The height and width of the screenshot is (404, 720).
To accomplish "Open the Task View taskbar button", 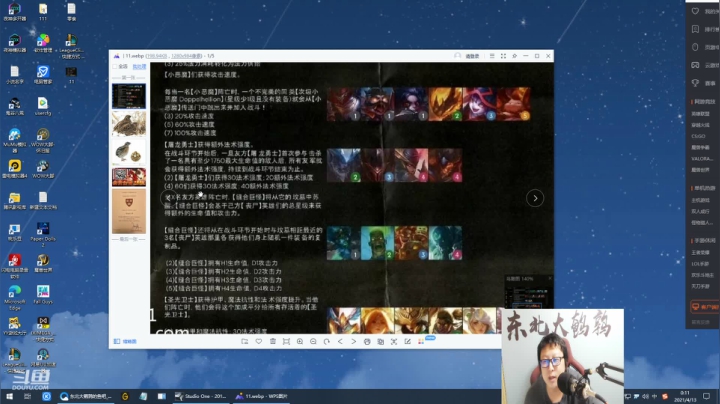I will tap(28, 396).
